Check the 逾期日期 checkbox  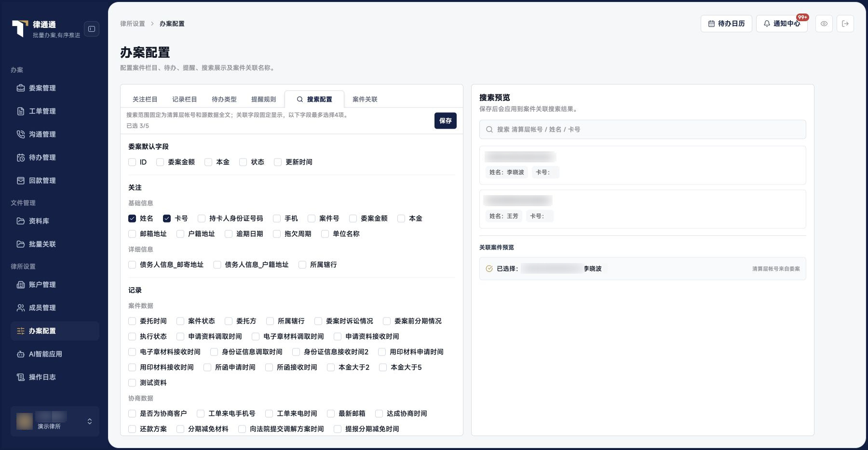pyautogui.click(x=229, y=234)
